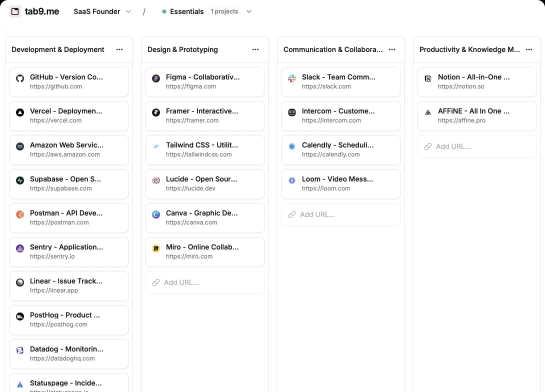Click Add URL field in Communication column
Image resolution: width=545 pixels, height=392 pixels.
click(340, 214)
